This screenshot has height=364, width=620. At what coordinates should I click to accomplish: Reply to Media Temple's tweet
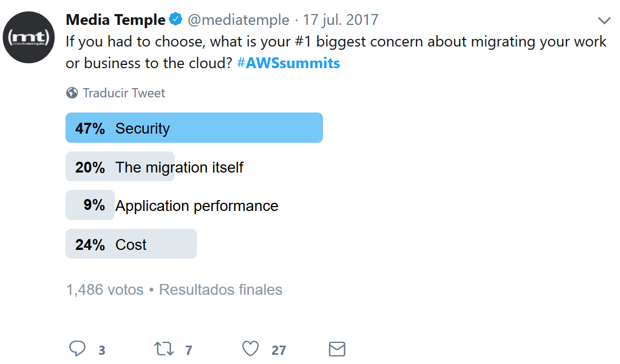pyautogui.click(x=77, y=349)
